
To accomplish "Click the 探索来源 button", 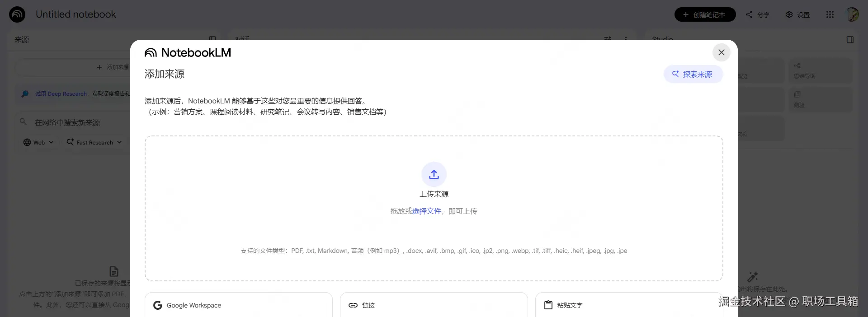I will pyautogui.click(x=693, y=74).
